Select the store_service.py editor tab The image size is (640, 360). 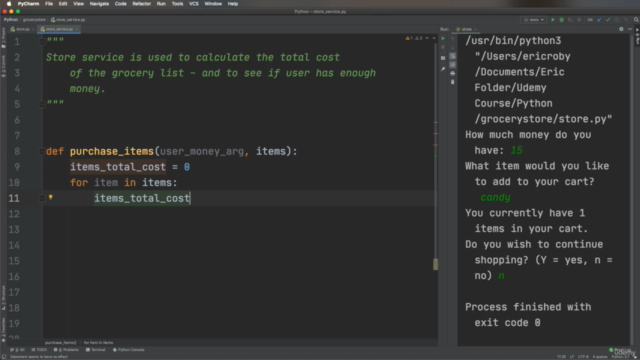(x=59, y=29)
